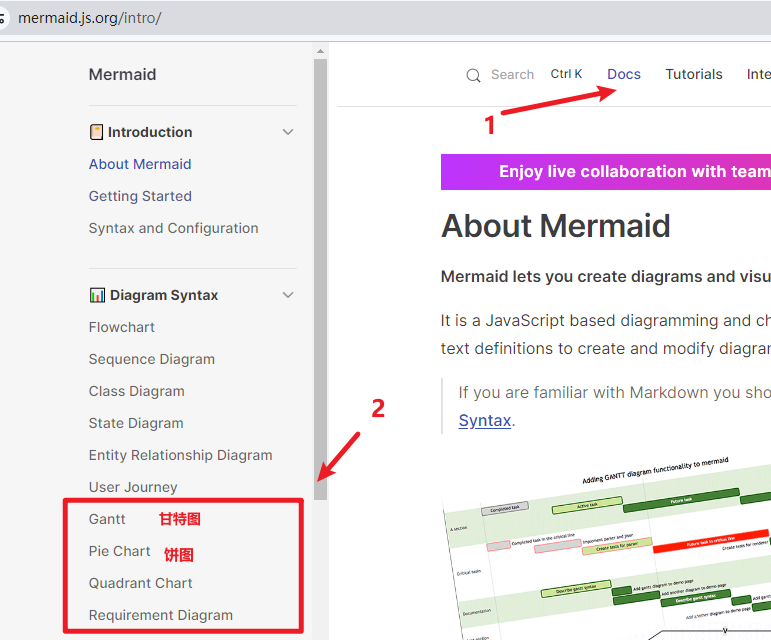
Task: Click the Introduction section heading text
Action: 150,132
